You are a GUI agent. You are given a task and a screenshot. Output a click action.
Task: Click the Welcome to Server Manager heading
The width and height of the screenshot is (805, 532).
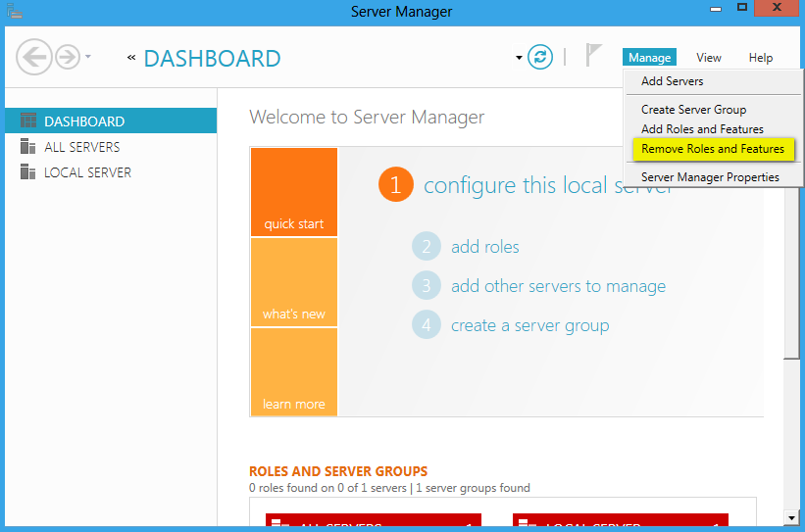(367, 117)
